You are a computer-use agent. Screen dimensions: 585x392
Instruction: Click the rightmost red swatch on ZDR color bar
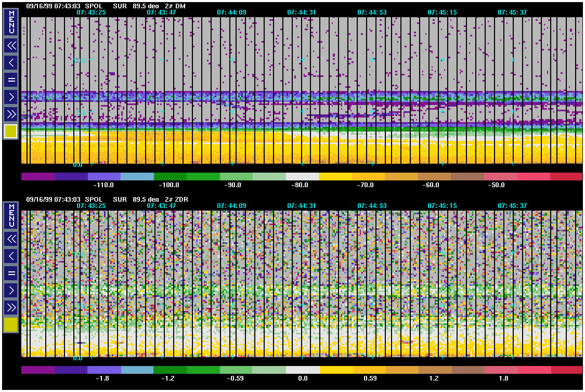point(566,370)
